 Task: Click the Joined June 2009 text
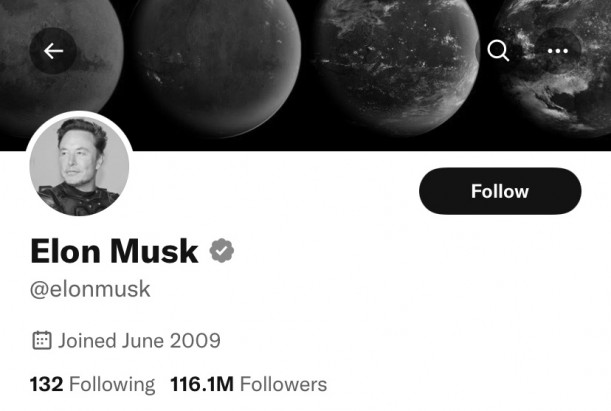pyautogui.click(x=140, y=340)
